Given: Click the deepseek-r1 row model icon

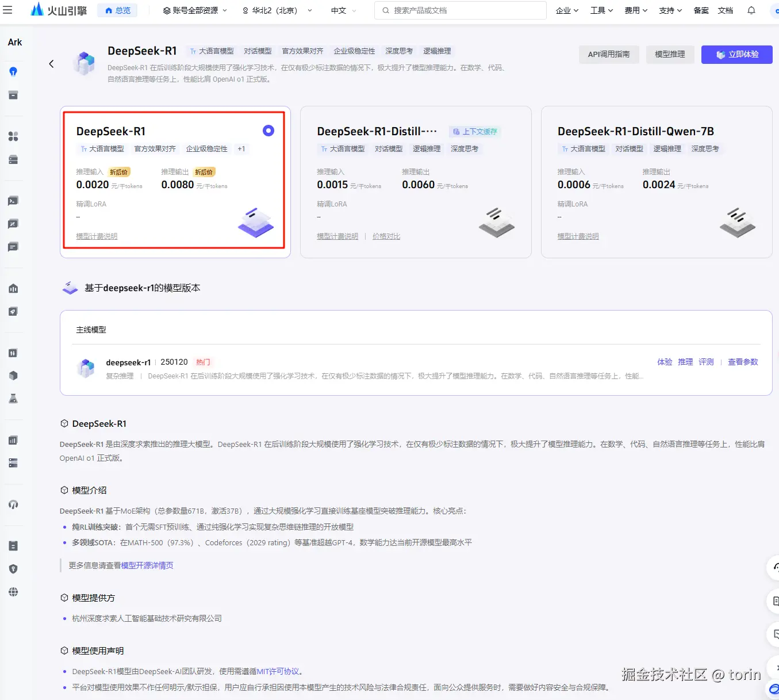Looking at the screenshot, I should 86,368.
